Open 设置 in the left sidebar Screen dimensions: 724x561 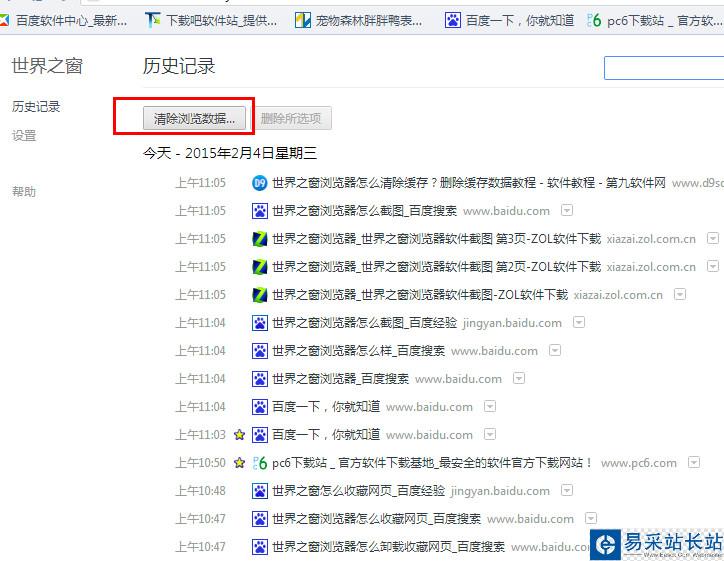[x=24, y=136]
